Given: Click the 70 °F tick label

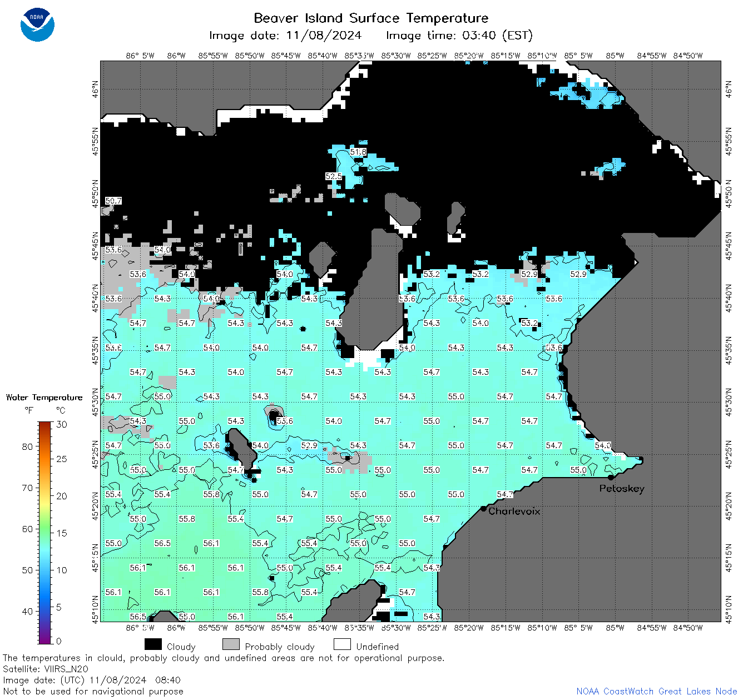Looking at the screenshot, I should coord(27,488).
